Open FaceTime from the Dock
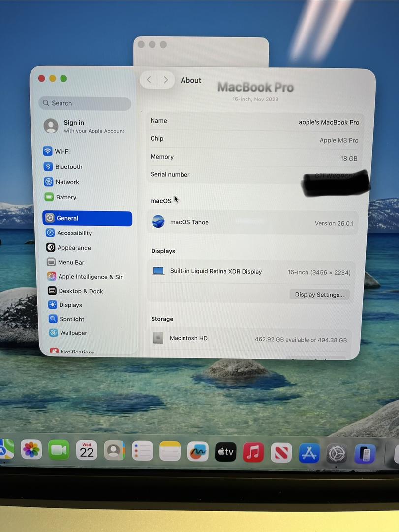The height and width of the screenshot is (532, 399). [59, 450]
